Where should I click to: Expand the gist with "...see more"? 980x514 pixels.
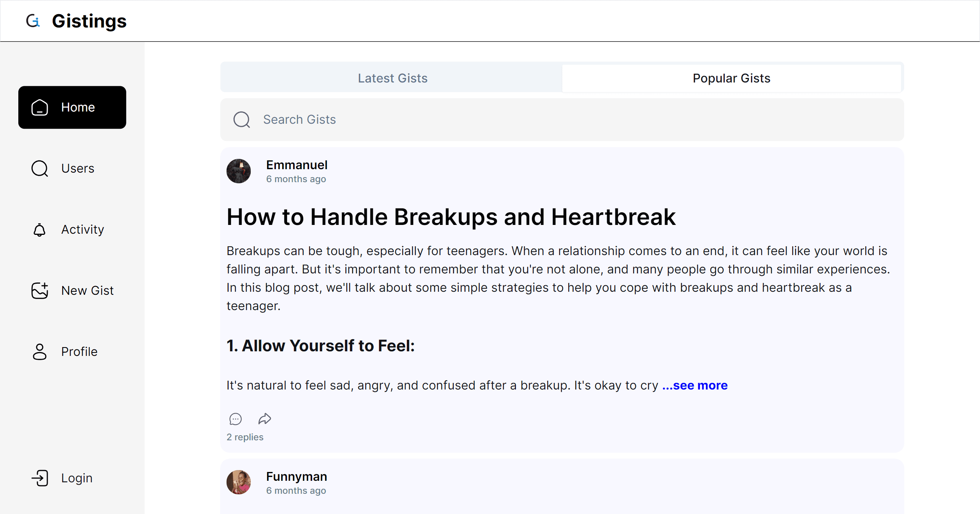tap(695, 385)
